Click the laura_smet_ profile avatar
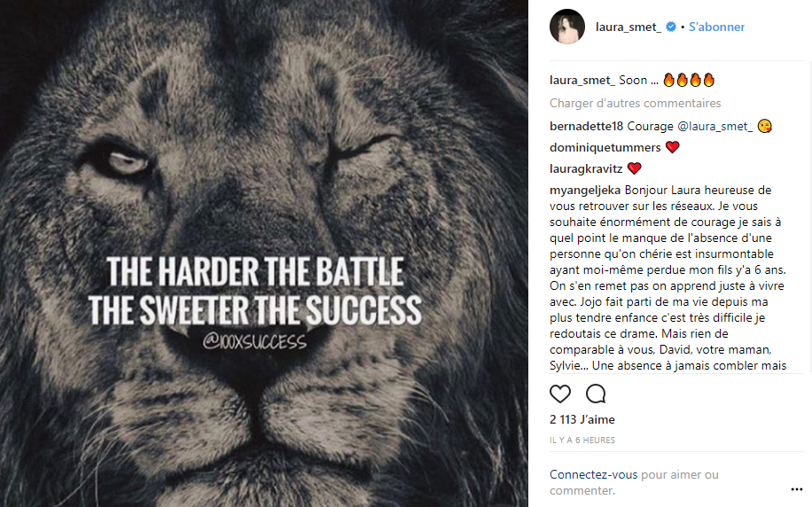Viewport: 812px width, 507px height. pyautogui.click(x=567, y=27)
